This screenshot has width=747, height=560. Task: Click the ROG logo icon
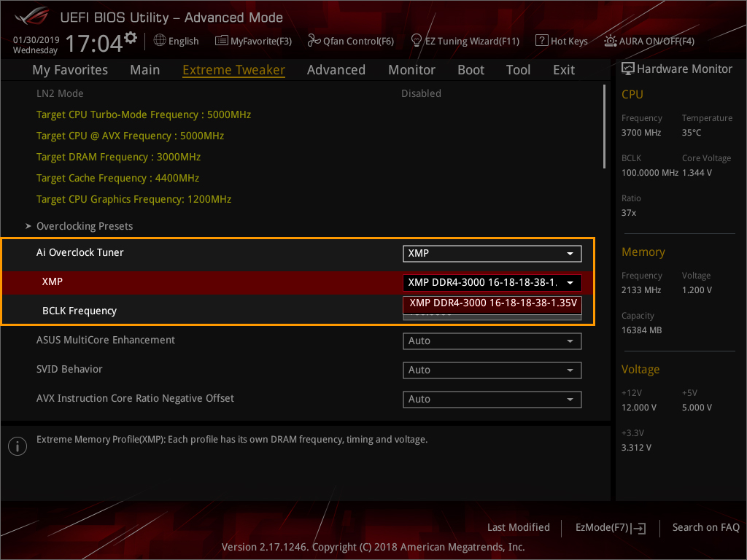pos(31,17)
